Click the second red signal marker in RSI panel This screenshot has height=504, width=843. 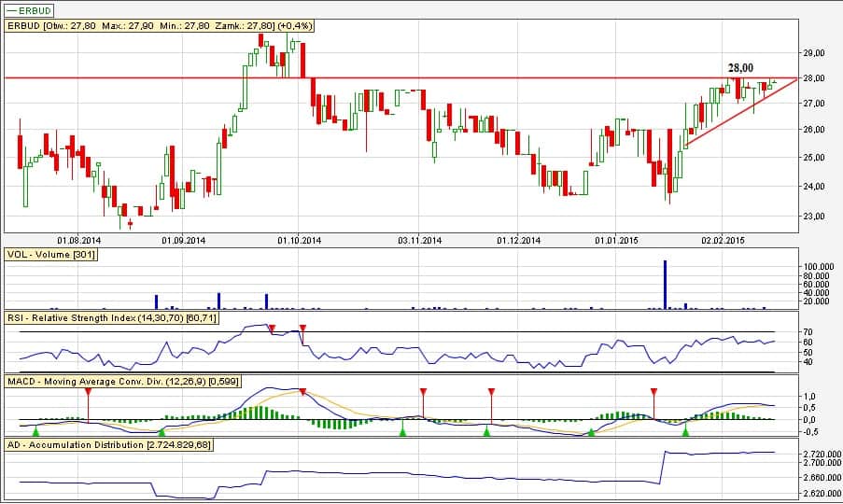(302, 328)
